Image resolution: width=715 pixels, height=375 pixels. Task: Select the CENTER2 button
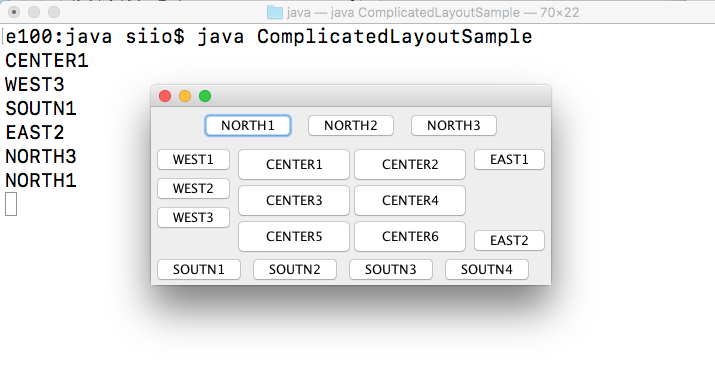tap(410, 164)
